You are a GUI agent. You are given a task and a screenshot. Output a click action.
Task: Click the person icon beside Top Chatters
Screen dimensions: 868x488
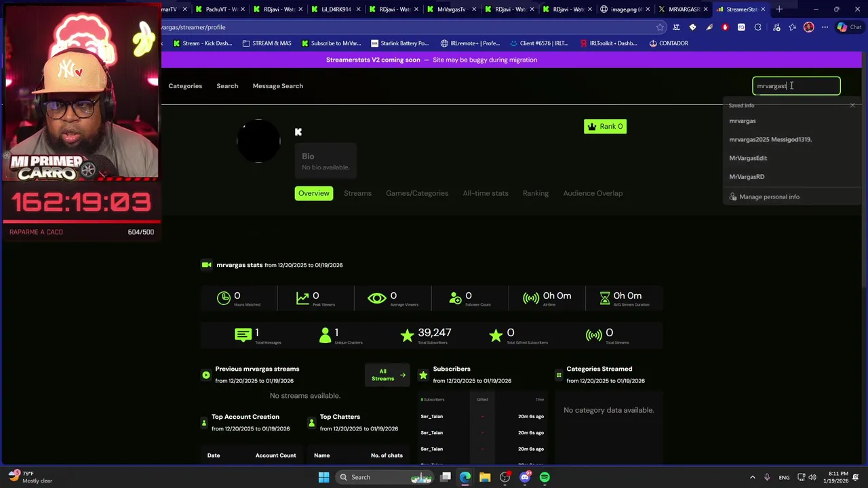pyautogui.click(x=311, y=423)
